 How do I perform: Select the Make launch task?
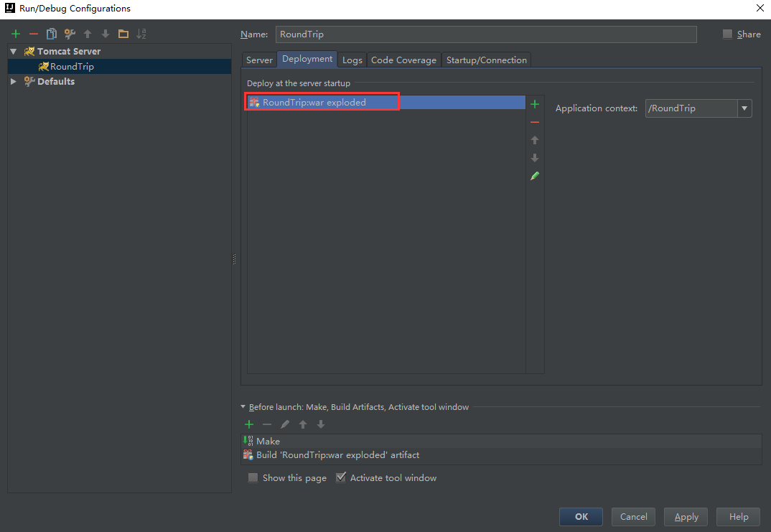coord(501,441)
